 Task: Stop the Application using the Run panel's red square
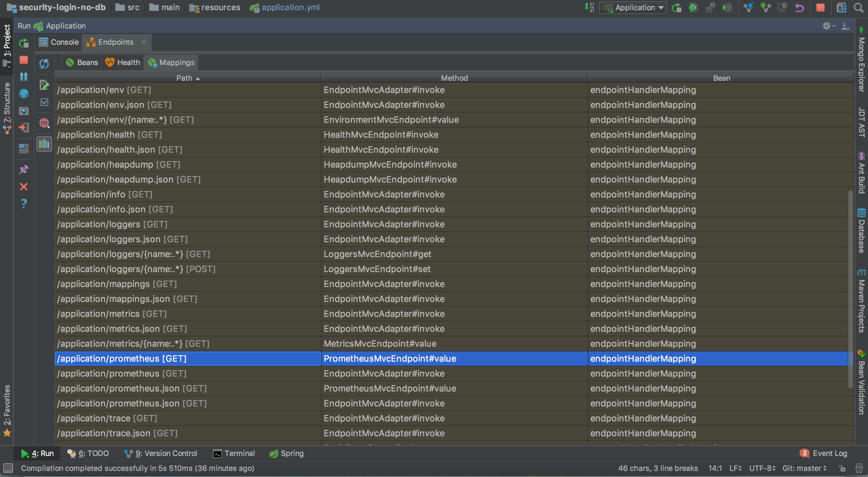point(24,60)
